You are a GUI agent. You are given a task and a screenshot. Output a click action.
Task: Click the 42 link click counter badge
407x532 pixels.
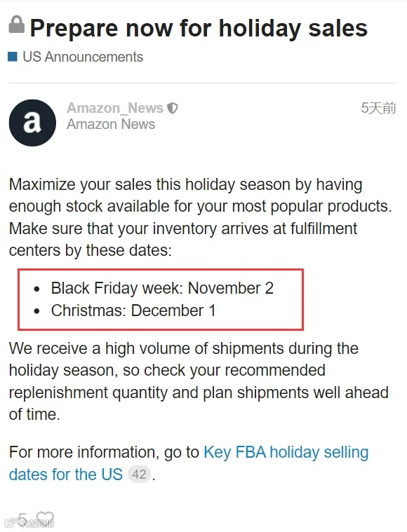tap(139, 474)
